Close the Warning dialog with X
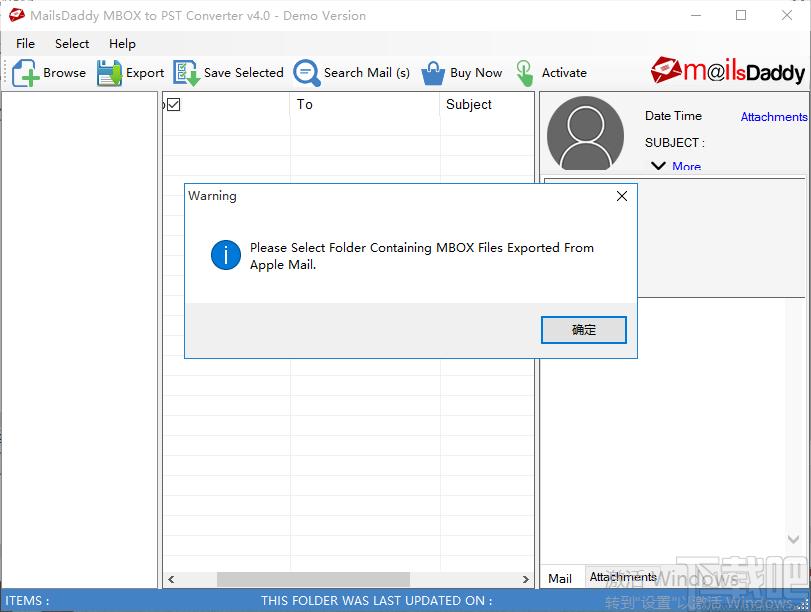Viewport: 811px width, 612px height. [x=622, y=196]
